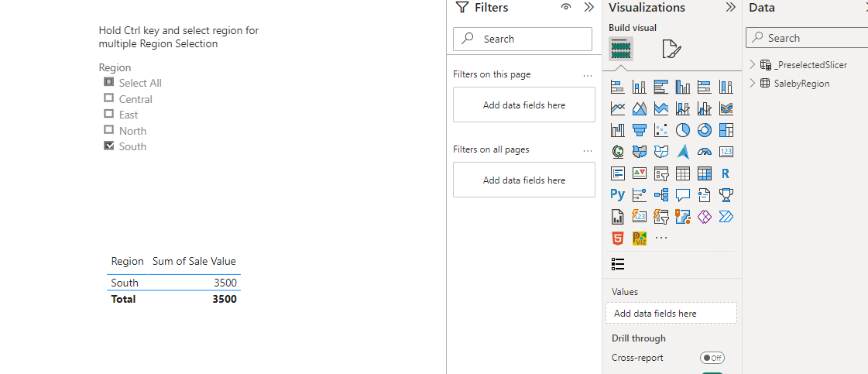Viewport: 868px width, 374px height.
Task: Select the 3500 value in South row
Action: 225,283
